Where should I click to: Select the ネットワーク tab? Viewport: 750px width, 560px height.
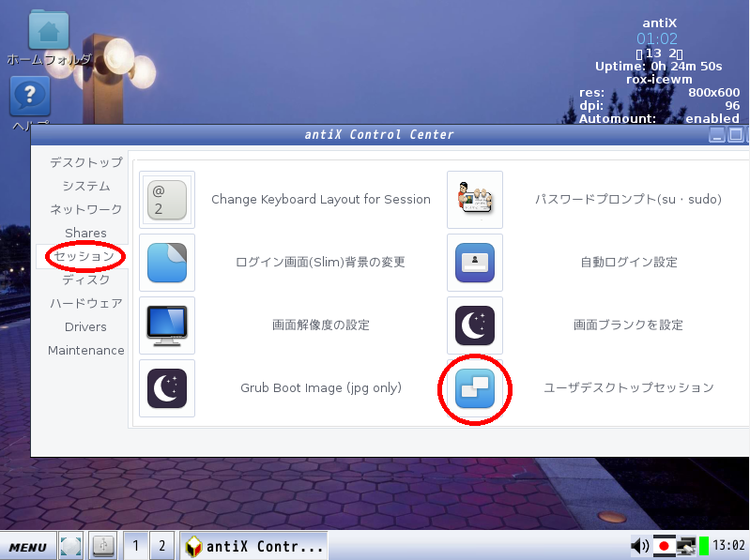click(x=86, y=209)
